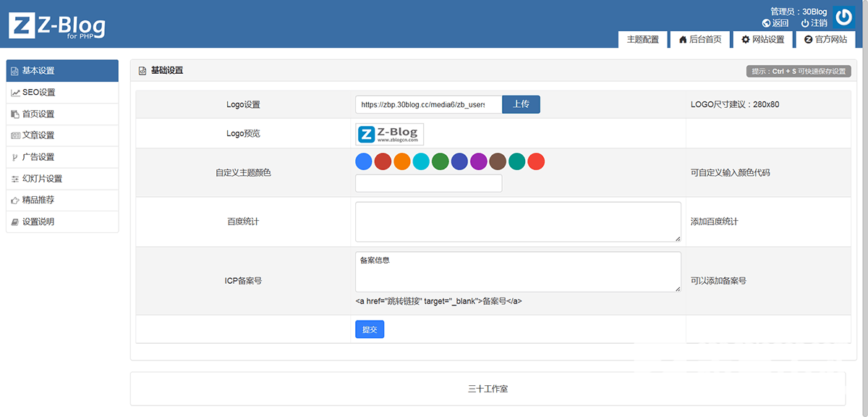Open 幻灯片设置 in the sidebar
The image size is (868, 417).
[x=62, y=179]
